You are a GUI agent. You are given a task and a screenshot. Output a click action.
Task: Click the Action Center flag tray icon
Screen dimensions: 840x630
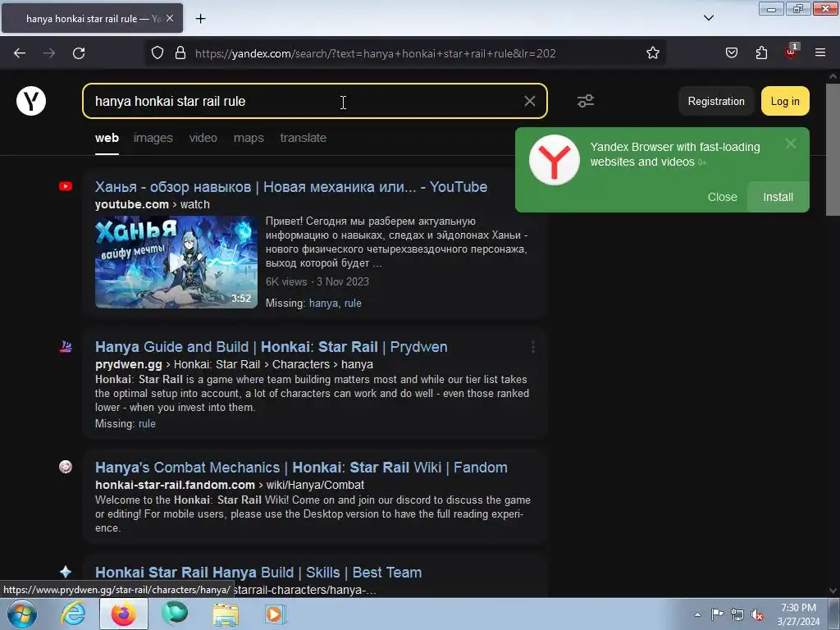pos(717,614)
